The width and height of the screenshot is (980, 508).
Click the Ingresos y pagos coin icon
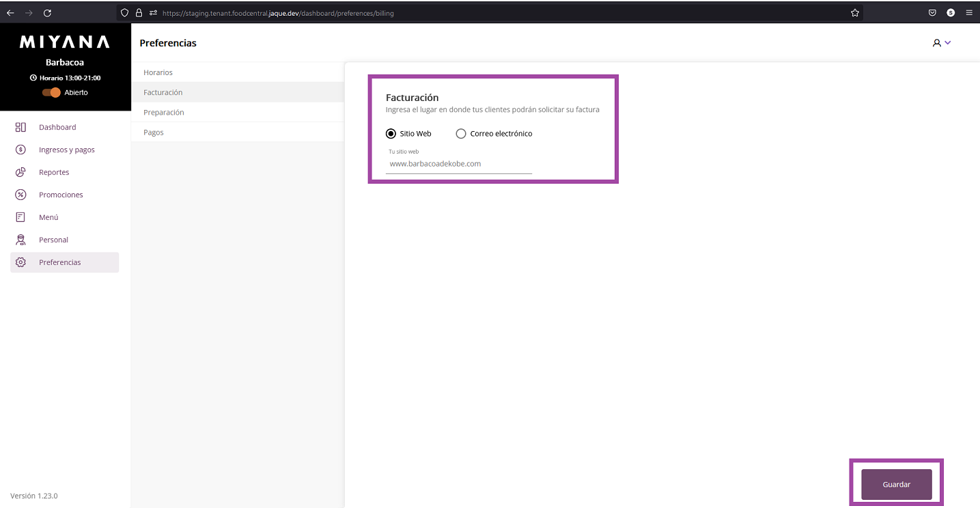pyautogui.click(x=20, y=150)
